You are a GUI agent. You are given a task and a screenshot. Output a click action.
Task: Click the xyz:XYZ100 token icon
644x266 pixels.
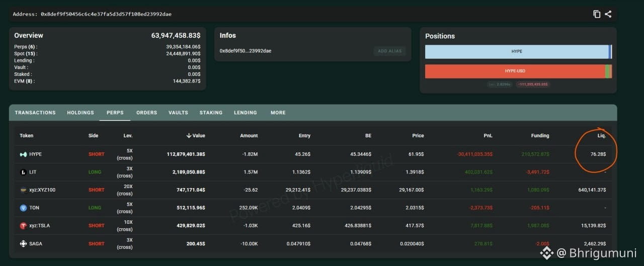click(23, 190)
